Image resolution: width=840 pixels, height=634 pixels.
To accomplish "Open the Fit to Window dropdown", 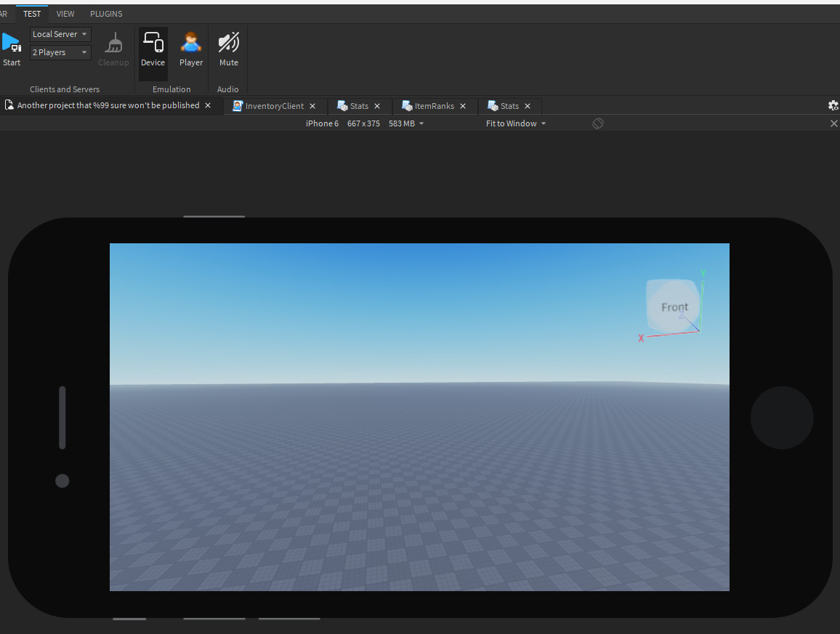I will pyautogui.click(x=515, y=123).
